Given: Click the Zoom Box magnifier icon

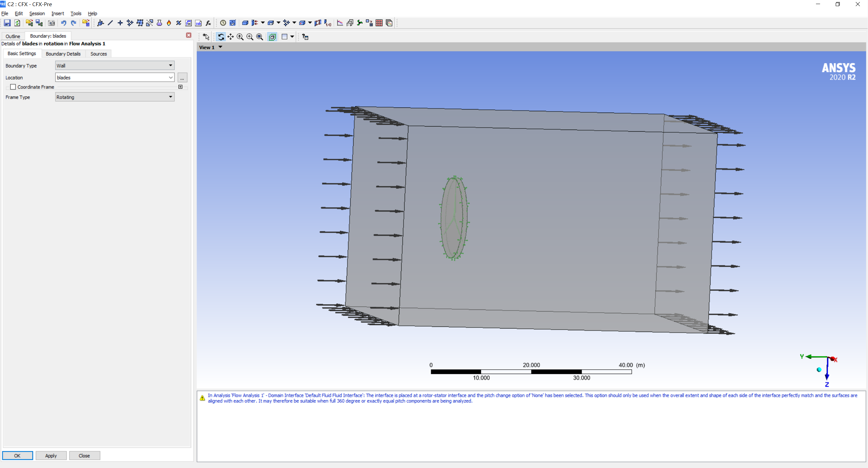Looking at the screenshot, I should [x=250, y=37].
